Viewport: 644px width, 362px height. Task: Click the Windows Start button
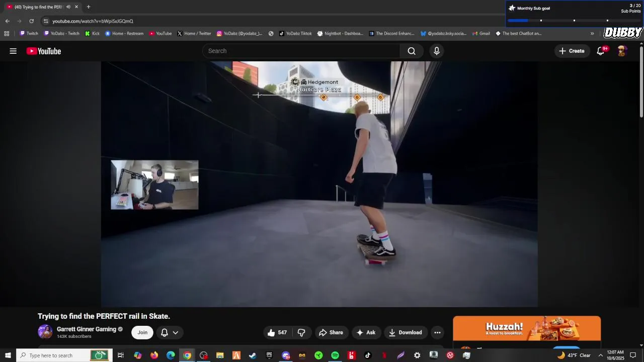[8, 355]
